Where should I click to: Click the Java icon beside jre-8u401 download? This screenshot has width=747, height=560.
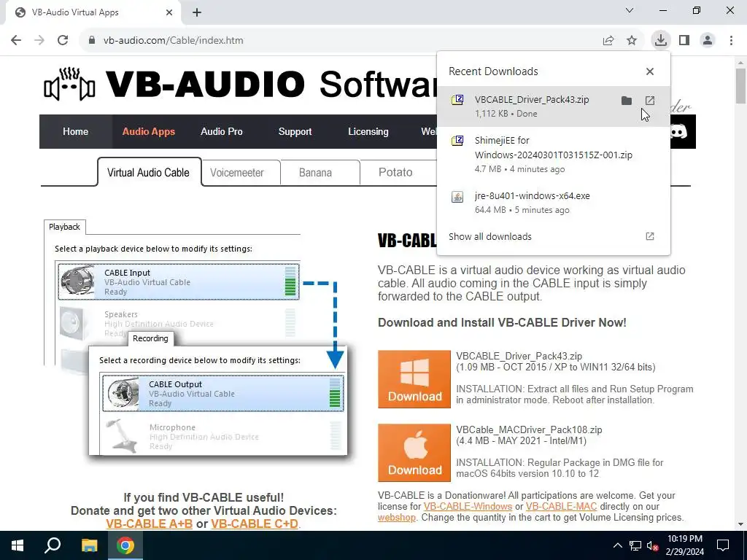point(457,197)
